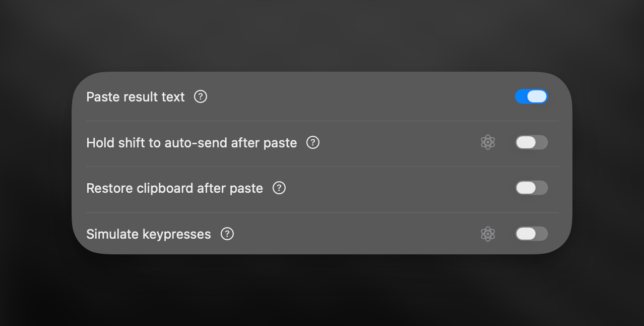Toggle the blue Paste result text switch off
The height and width of the screenshot is (326, 644).
(x=532, y=96)
